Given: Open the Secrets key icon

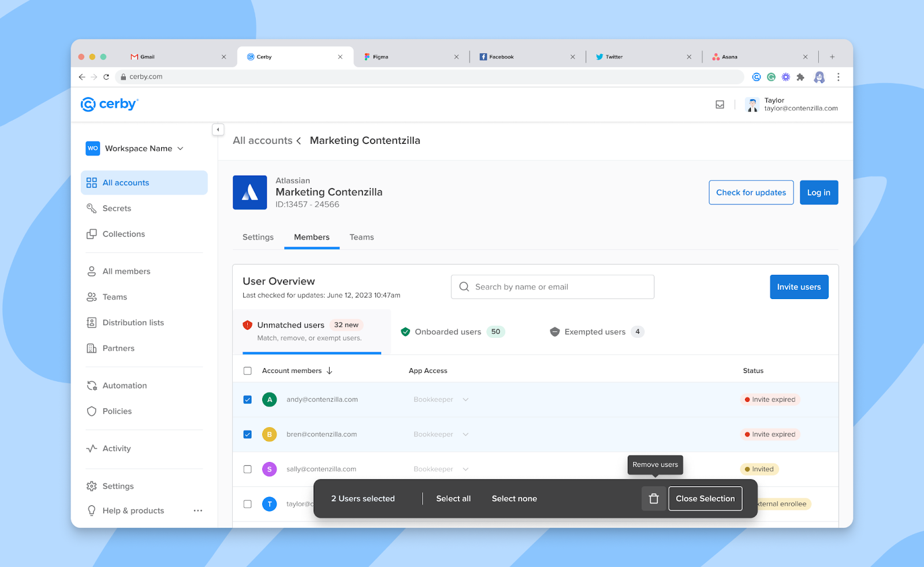Looking at the screenshot, I should [91, 208].
